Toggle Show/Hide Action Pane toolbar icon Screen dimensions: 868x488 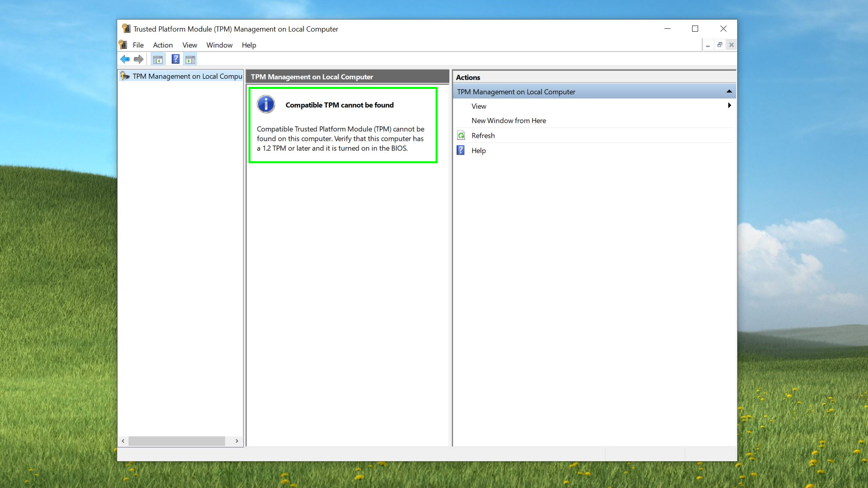190,60
